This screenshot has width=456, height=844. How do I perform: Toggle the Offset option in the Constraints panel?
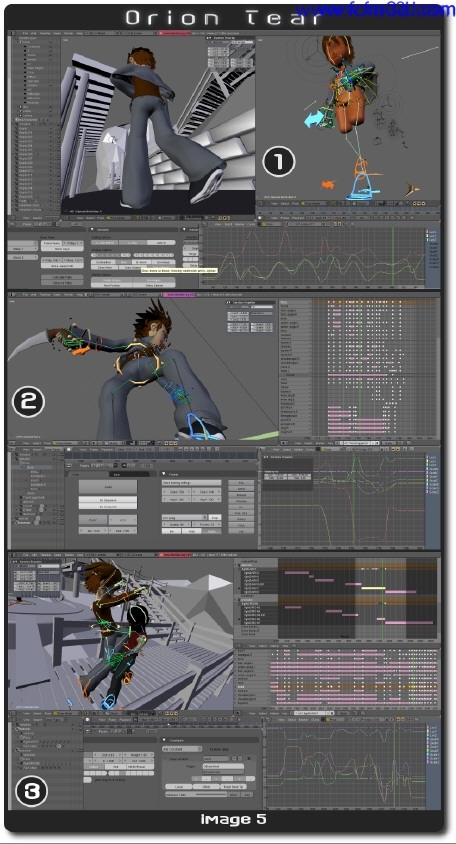point(206,787)
